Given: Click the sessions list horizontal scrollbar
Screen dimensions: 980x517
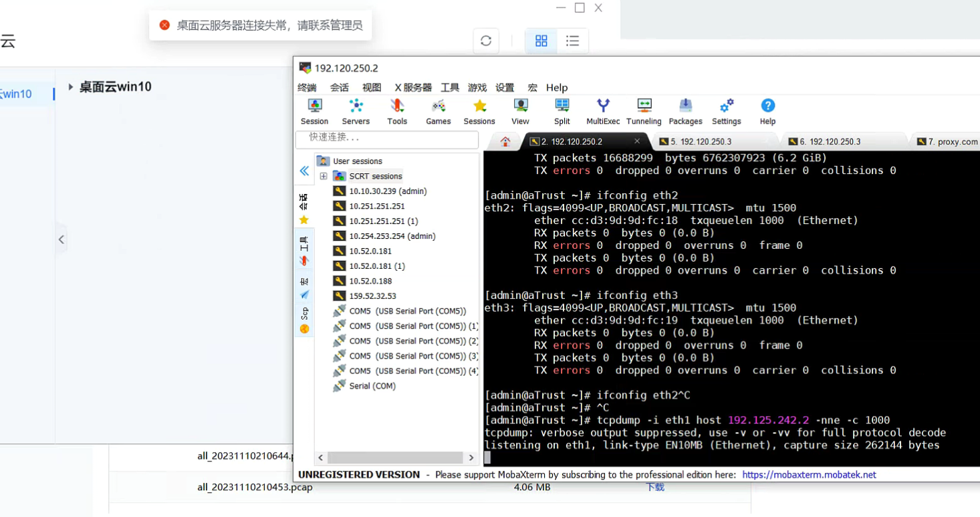Looking at the screenshot, I should (395, 457).
